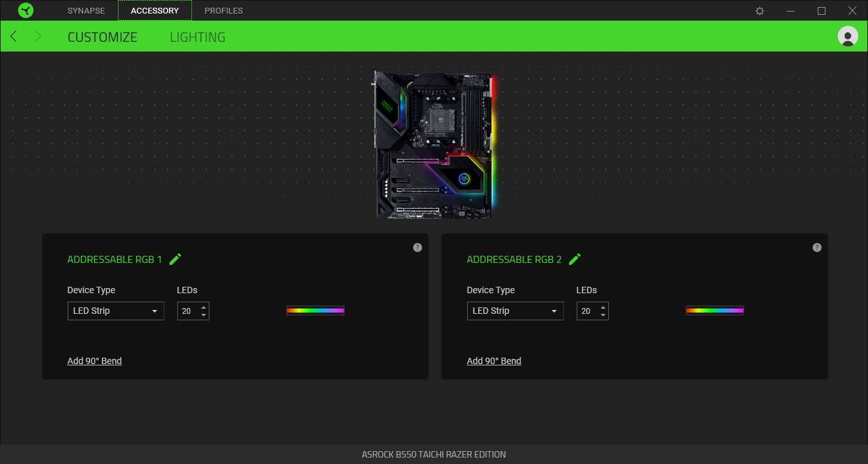
Task: Click the Addressable RGB 2 title
Action: [x=514, y=260]
